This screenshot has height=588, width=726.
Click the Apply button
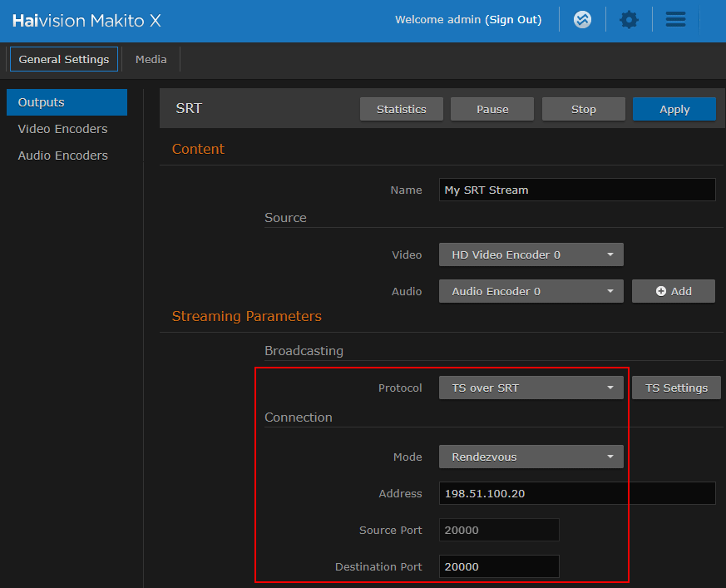[x=674, y=109]
